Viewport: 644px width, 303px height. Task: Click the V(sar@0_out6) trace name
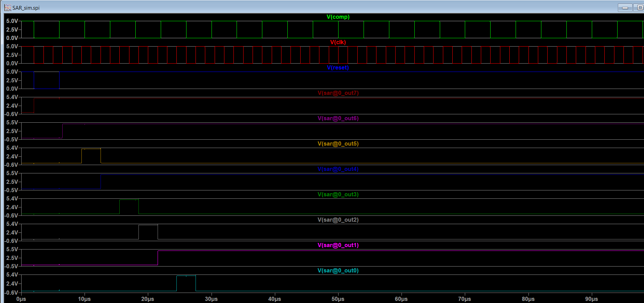click(x=338, y=118)
